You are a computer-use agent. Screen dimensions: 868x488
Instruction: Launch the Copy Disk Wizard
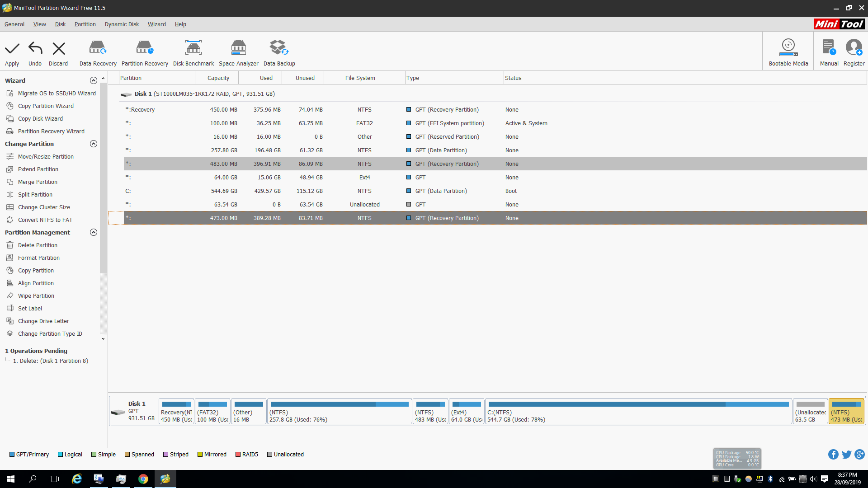(x=35, y=119)
